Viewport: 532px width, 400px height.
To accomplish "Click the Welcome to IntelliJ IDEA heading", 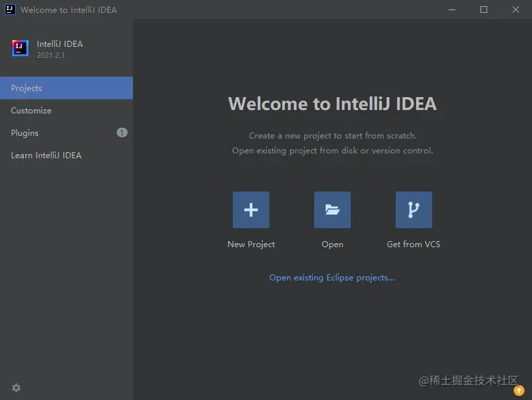I will coord(332,103).
